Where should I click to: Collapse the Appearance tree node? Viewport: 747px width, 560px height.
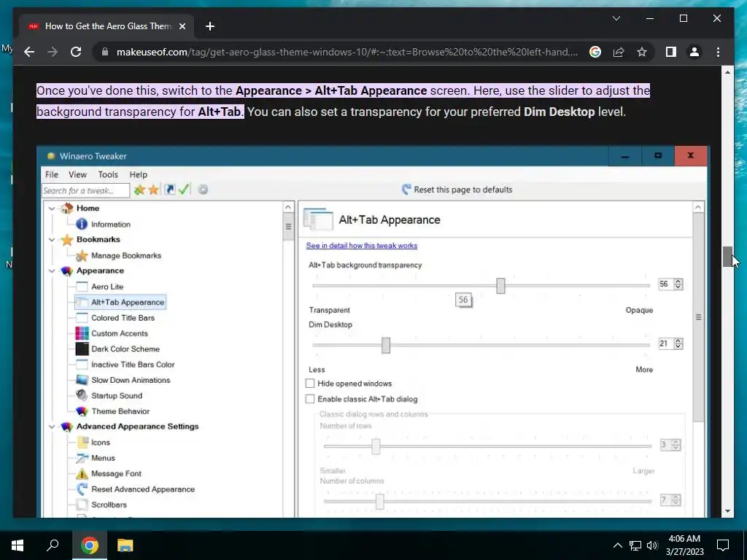52,271
